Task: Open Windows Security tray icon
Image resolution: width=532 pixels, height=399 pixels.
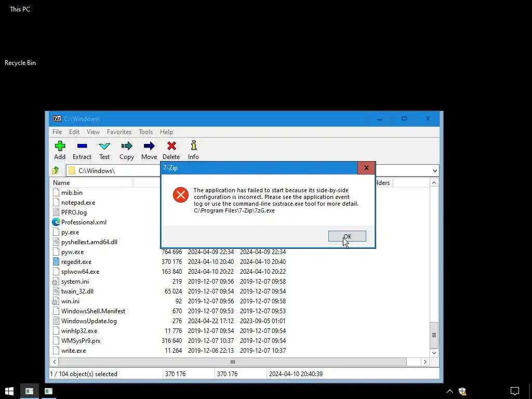Action: click(x=462, y=391)
